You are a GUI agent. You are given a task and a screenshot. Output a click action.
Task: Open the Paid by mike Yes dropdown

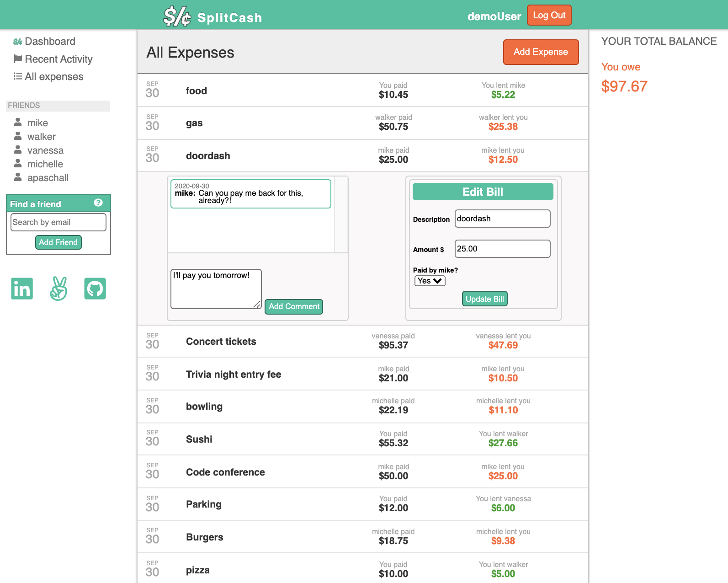point(430,281)
